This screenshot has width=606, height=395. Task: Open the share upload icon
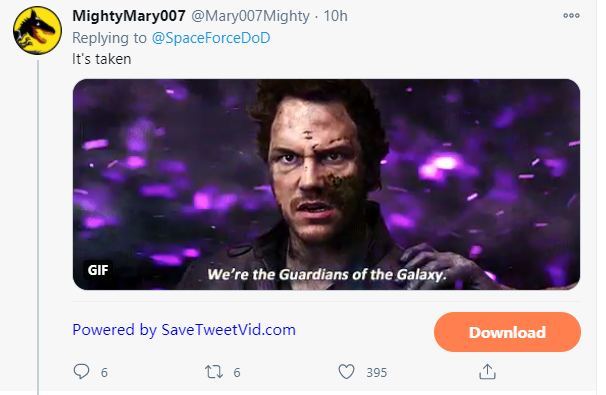pos(487,371)
